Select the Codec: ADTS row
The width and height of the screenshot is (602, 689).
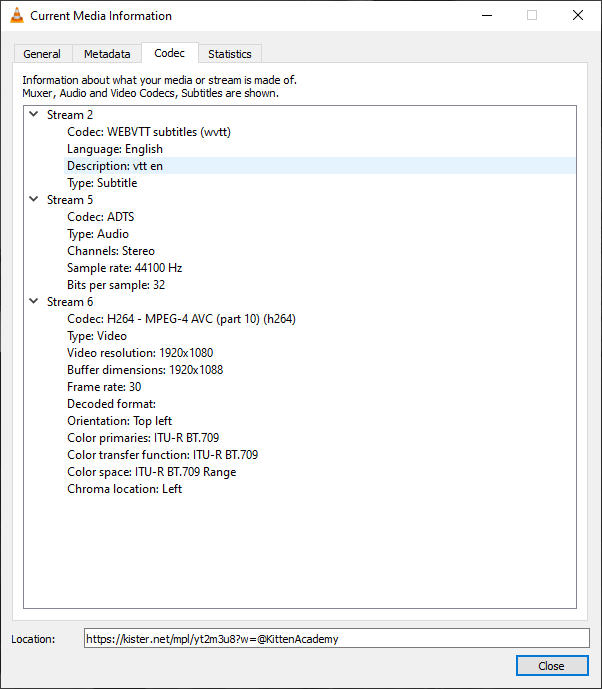(100, 217)
